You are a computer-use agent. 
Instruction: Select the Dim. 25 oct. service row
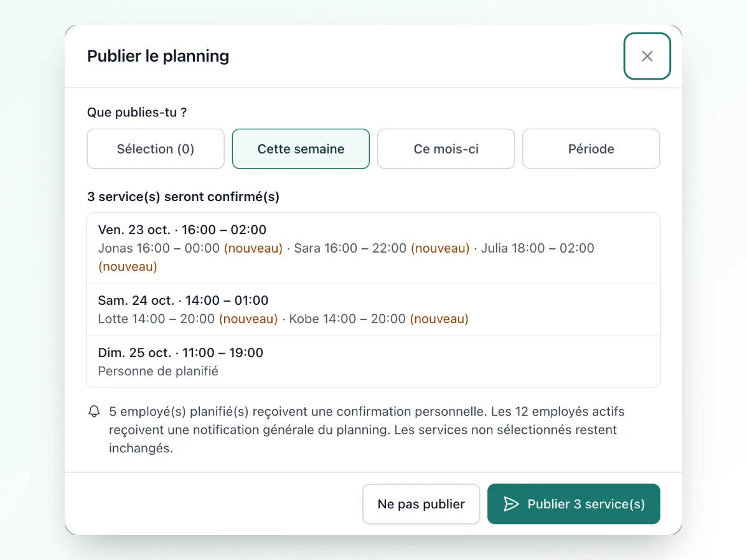tap(374, 362)
